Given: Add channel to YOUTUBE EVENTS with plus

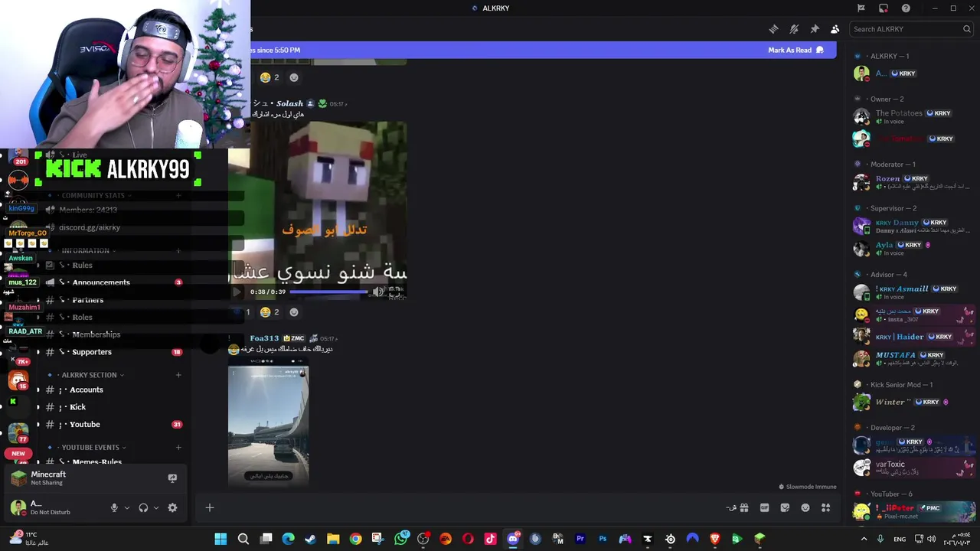Looking at the screenshot, I should (x=178, y=448).
